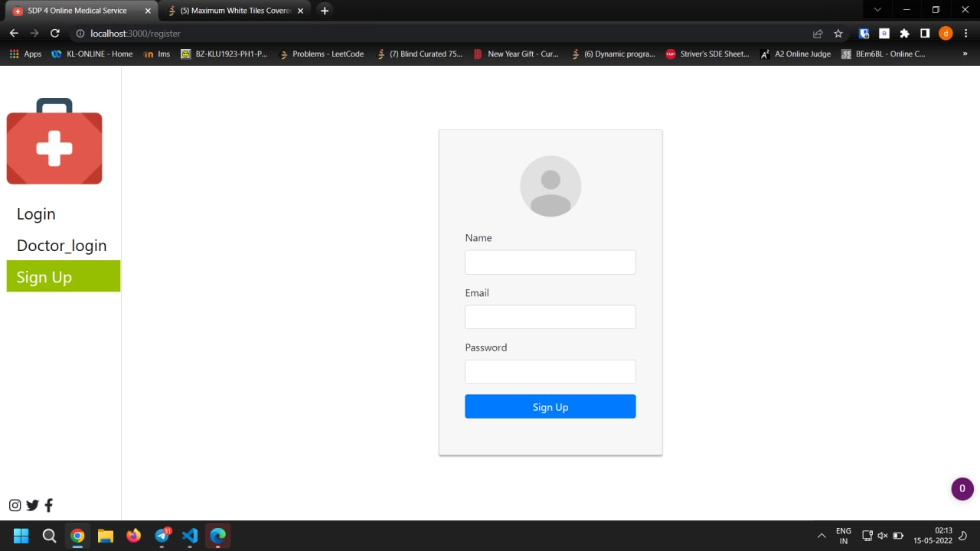Submit the form with the blue Sign Up button
980x551 pixels.
tap(550, 406)
